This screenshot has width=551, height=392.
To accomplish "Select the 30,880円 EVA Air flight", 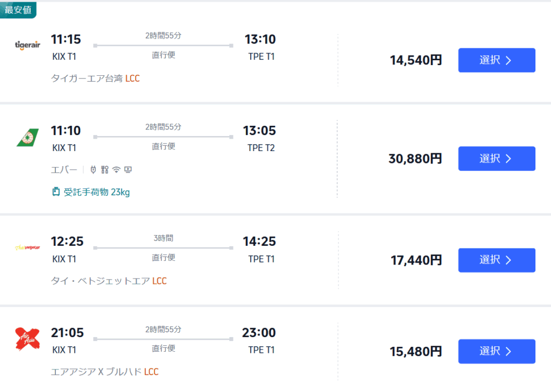I will pos(496,158).
